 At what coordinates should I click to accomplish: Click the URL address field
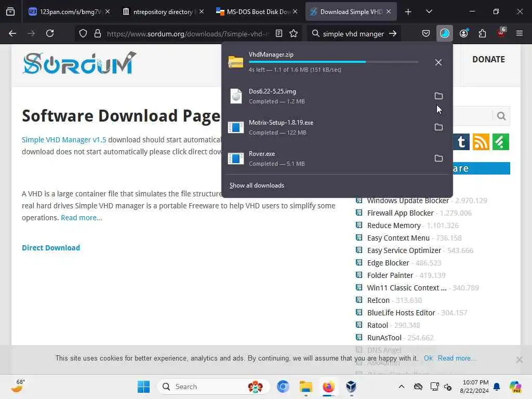point(187,34)
